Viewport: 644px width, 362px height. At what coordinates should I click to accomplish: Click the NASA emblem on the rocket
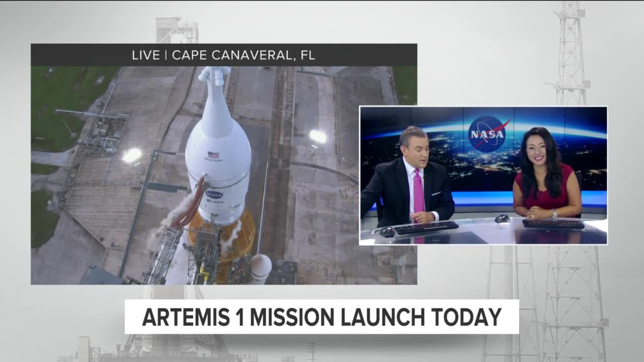point(214,194)
